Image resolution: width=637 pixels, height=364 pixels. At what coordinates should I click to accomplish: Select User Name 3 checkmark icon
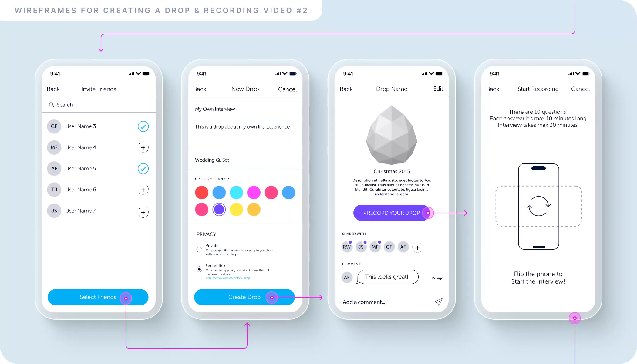143,126
